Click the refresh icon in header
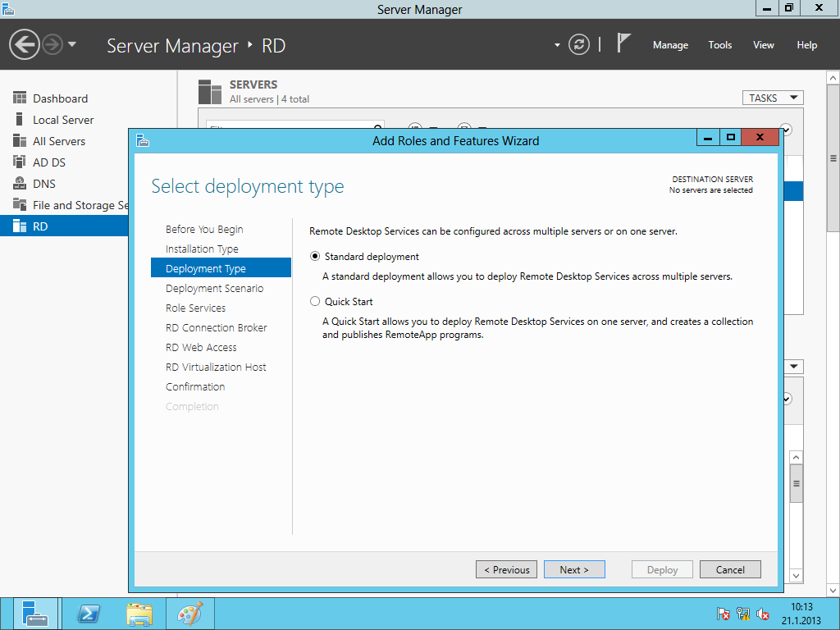 579,44
